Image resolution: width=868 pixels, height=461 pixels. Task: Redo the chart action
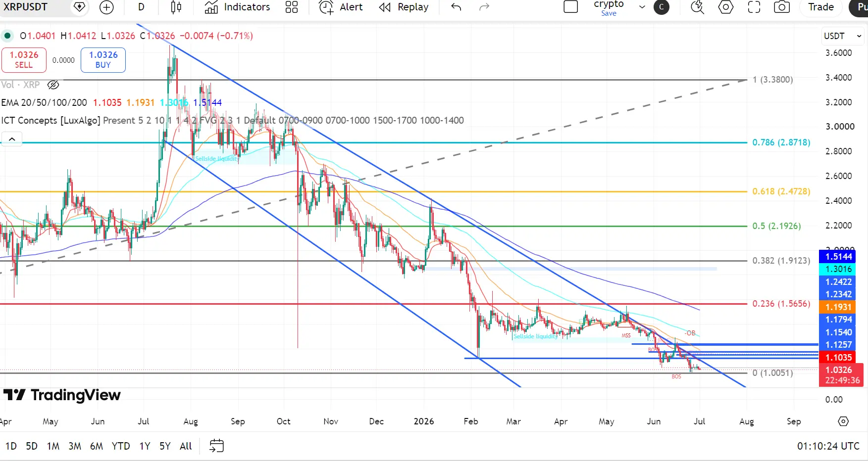click(x=484, y=7)
